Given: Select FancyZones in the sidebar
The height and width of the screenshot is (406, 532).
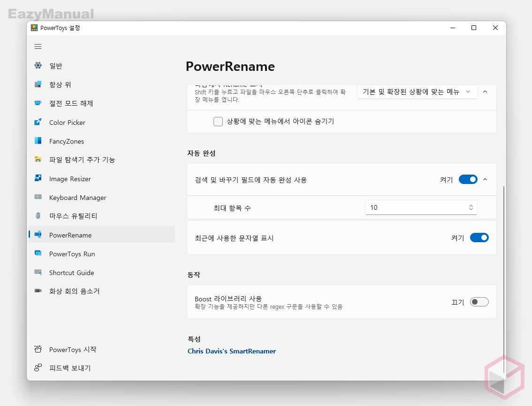Looking at the screenshot, I should point(102,141).
